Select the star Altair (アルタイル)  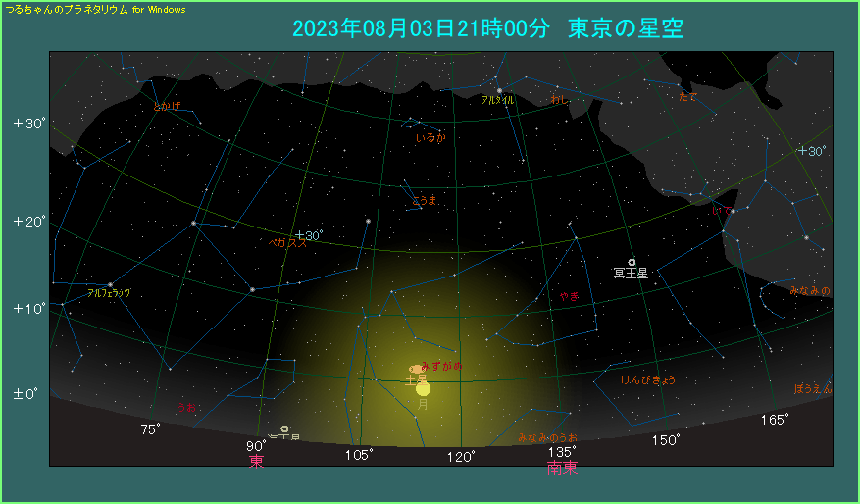pyautogui.click(x=499, y=91)
